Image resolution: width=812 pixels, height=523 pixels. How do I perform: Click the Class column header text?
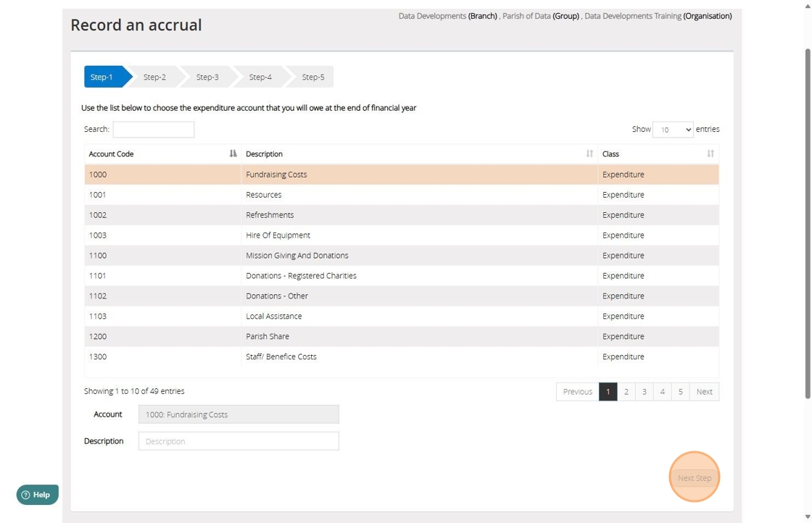(610, 154)
